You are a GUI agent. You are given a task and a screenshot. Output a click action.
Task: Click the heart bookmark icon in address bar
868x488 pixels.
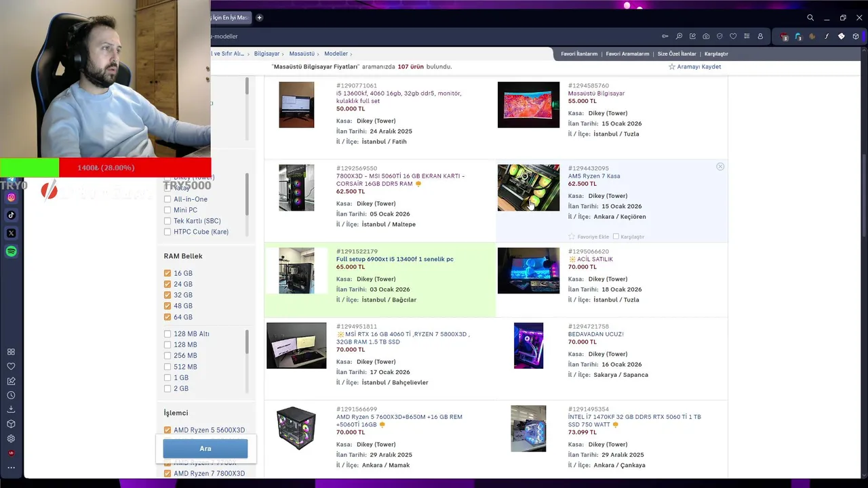(733, 36)
